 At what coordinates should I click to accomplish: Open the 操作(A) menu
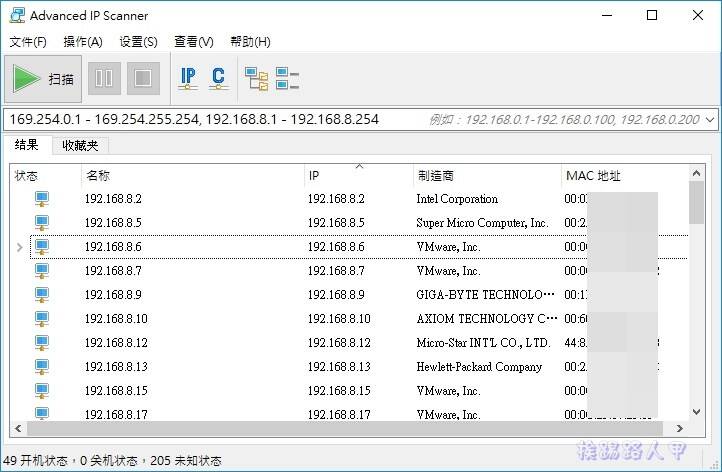[83, 42]
